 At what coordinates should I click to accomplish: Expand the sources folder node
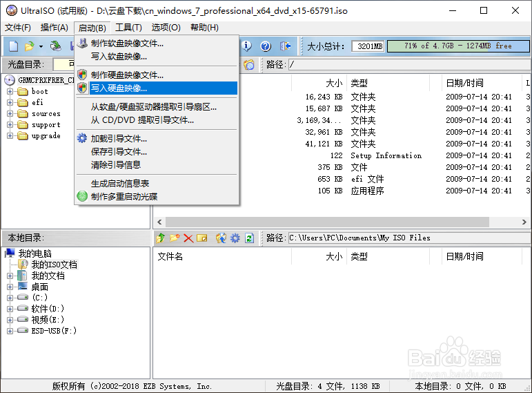[x=10, y=113]
